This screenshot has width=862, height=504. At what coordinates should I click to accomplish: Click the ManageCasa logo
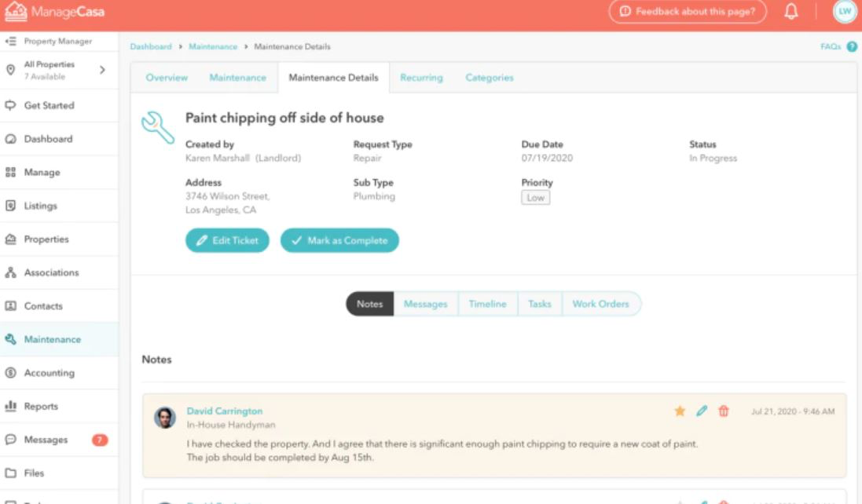[x=55, y=12]
